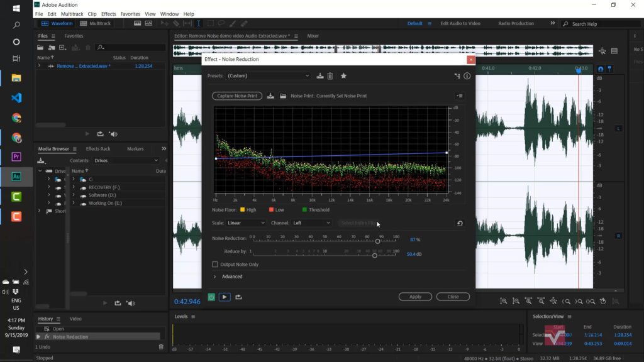Toggle loop playback in effect dialog
644x362 pixels.
point(238,297)
